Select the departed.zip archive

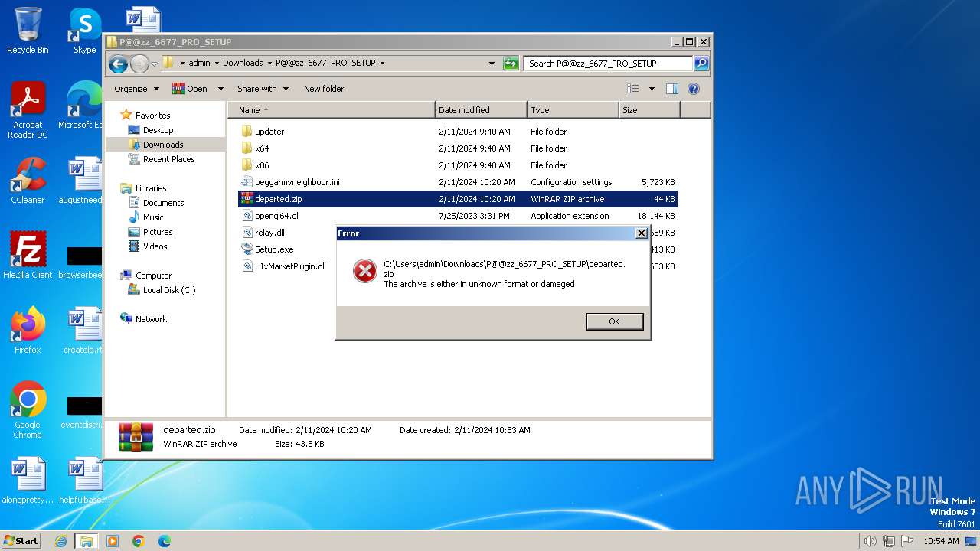pyautogui.click(x=458, y=199)
